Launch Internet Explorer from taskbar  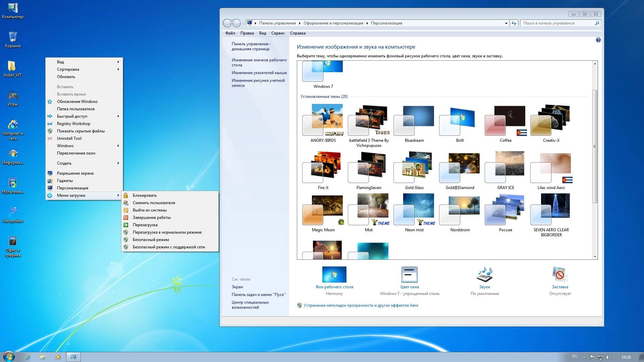(x=27, y=357)
